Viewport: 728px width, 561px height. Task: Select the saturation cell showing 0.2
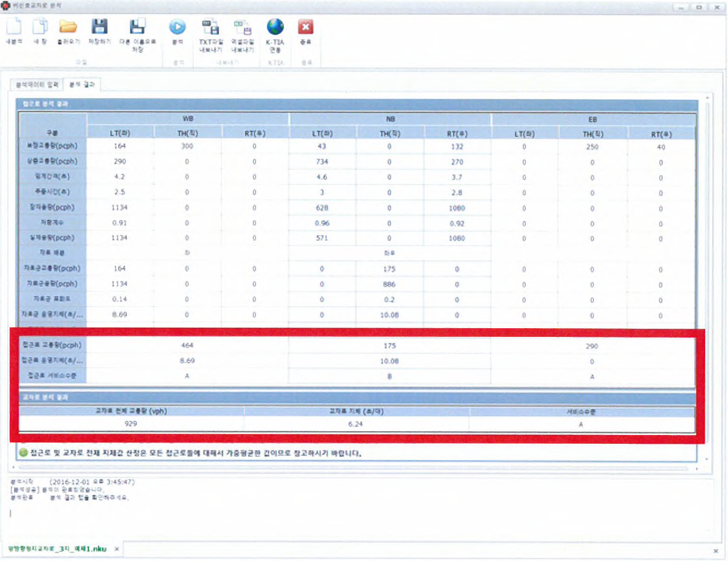[x=389, y=299]
